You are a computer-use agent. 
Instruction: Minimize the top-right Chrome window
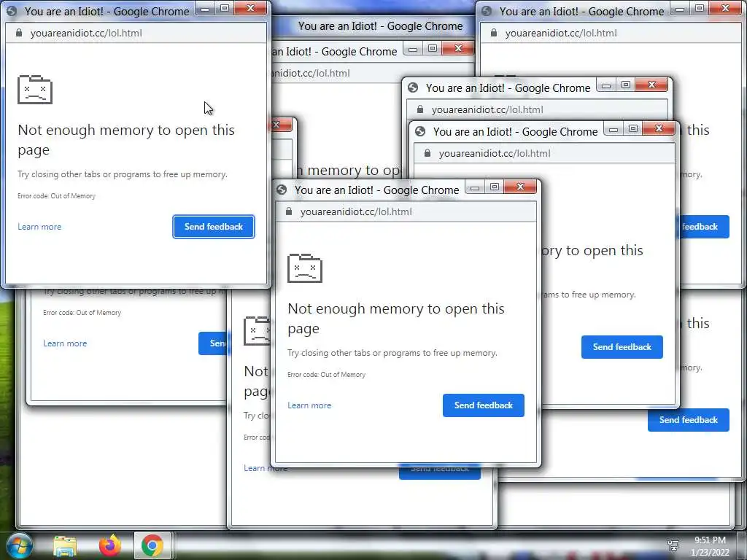coord(680,9)
